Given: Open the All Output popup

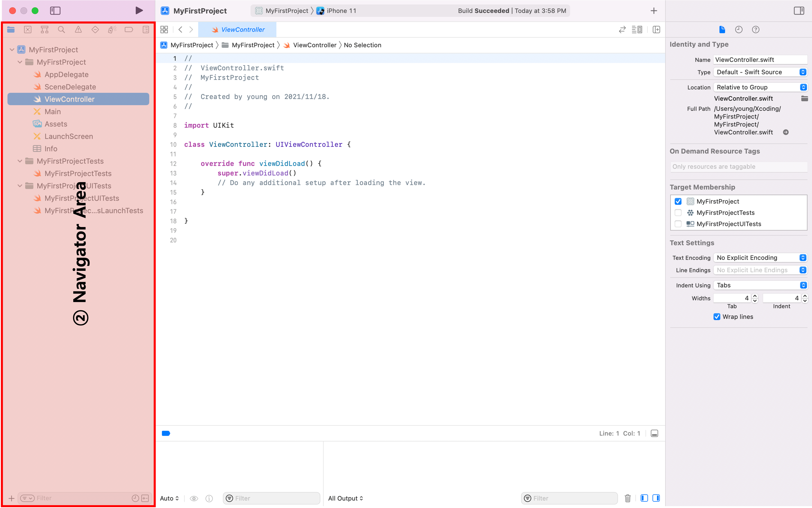Looking at the screenshot, I should tap(346, 498).
